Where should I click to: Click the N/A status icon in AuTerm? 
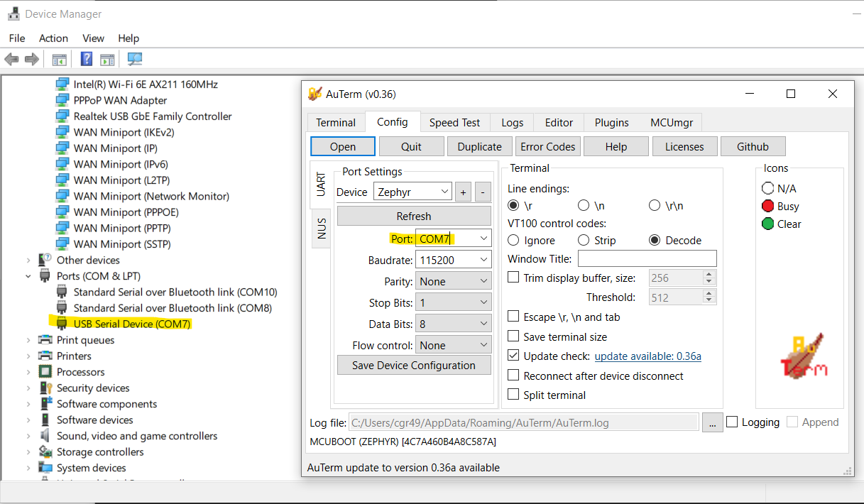click(767, 188)
